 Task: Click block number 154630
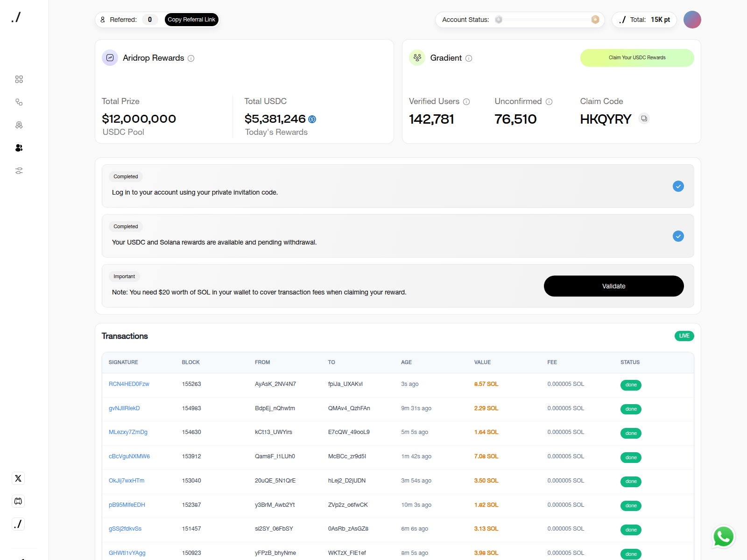191,432
